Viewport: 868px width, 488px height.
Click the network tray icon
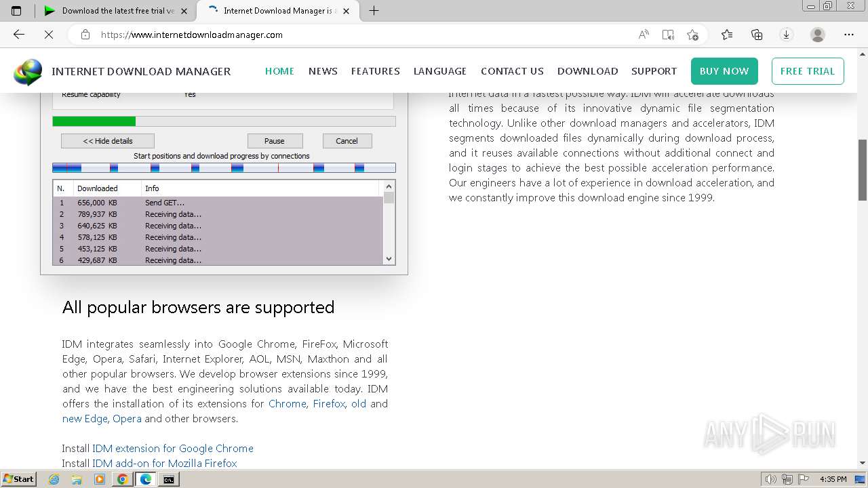pos(787,479)
